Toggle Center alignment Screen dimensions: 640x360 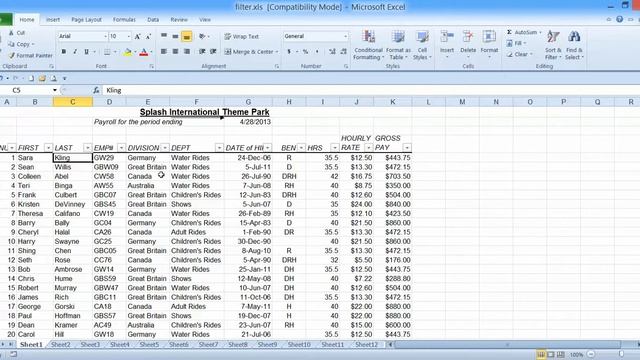click(175, 51)
